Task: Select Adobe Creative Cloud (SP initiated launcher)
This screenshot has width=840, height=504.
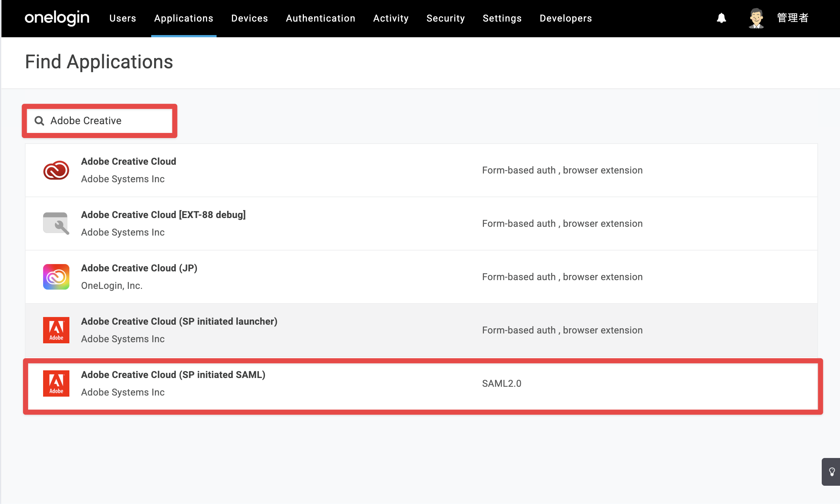Action: tap(421, 330)
